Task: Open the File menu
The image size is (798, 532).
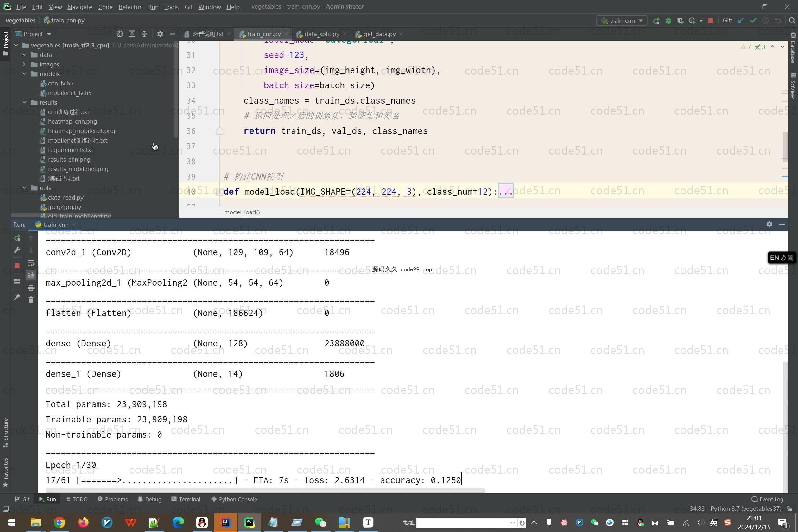Action: point(21,7)
